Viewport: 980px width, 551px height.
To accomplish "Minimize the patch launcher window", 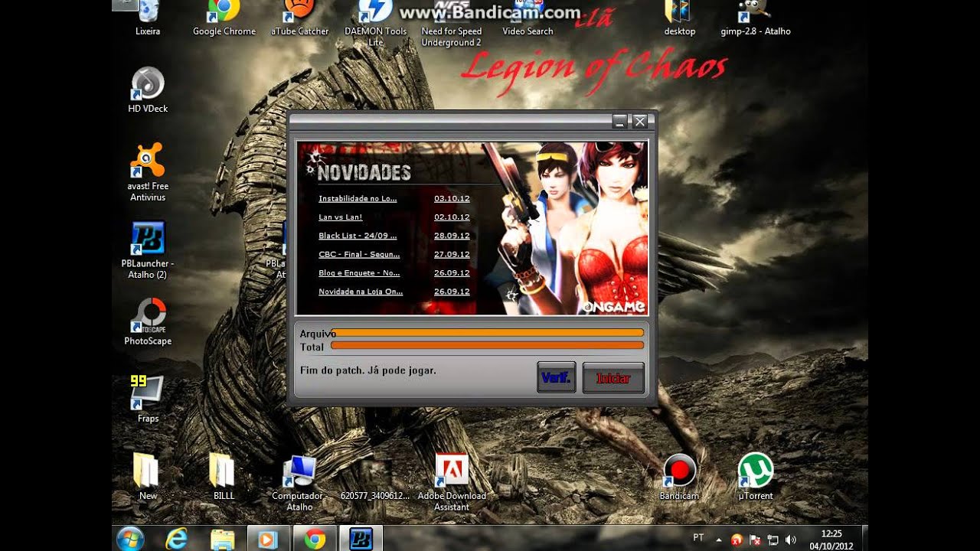I will tap(620, 121).
